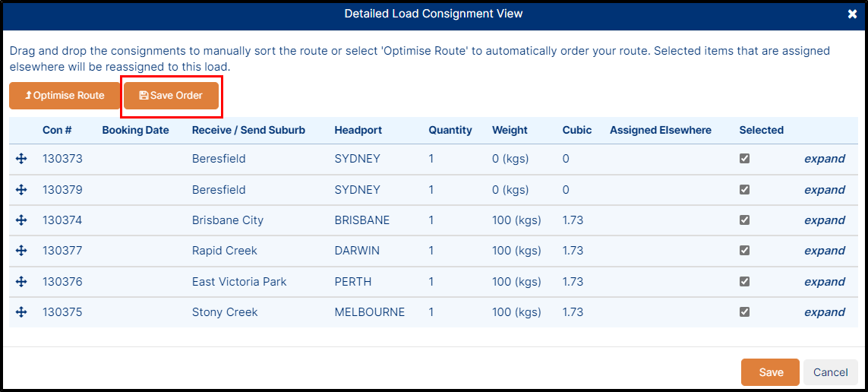Expand the Melbourne consignment 130375 row

[825, 312]
